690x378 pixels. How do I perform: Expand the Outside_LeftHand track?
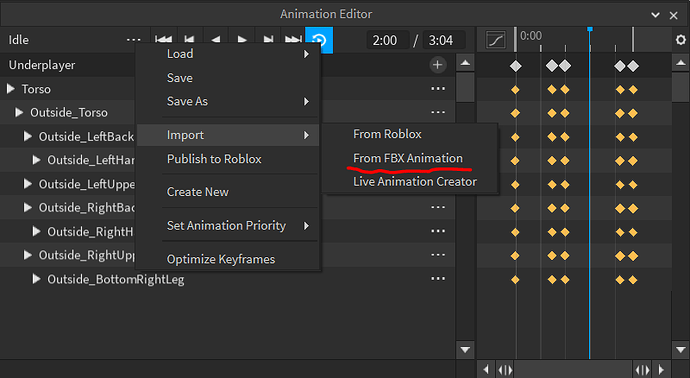point(37,160)
